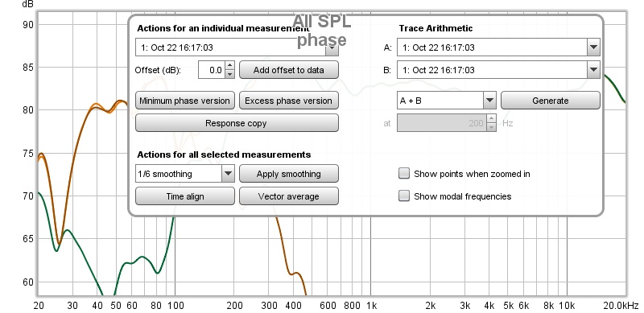Increase the Offset dB stepper up arrow
Image resolution: width=644 pixels, height=313 pixels.
[x=230, y=65]
